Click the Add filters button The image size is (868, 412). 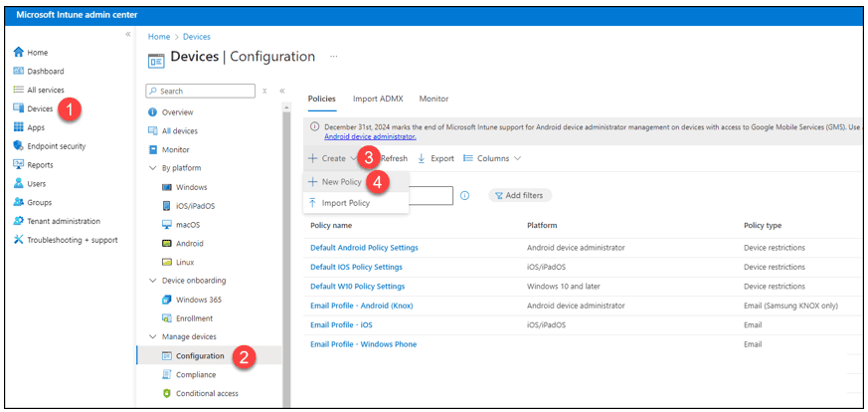(x=520, y=195)
